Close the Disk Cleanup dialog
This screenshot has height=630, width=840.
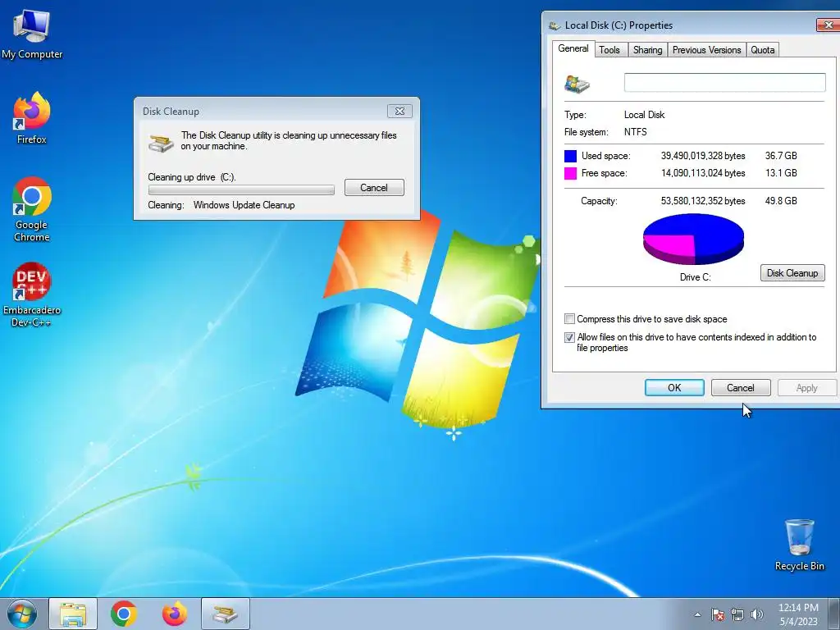(399, 111)
